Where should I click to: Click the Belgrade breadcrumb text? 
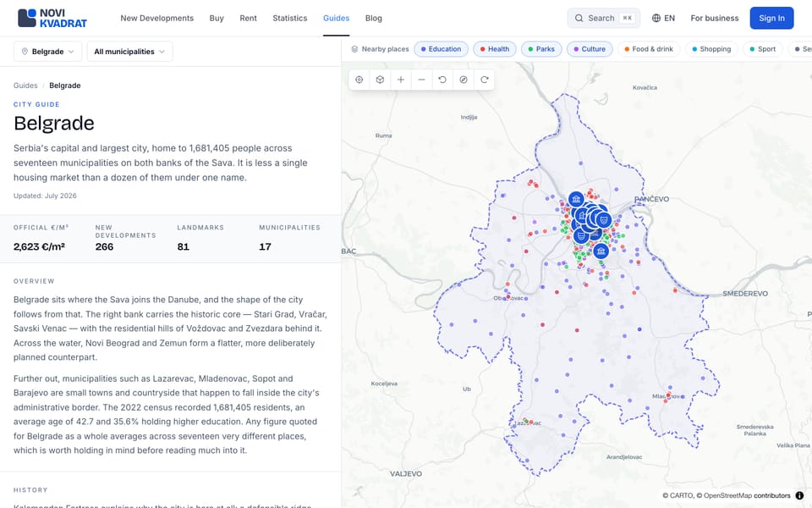65,86
